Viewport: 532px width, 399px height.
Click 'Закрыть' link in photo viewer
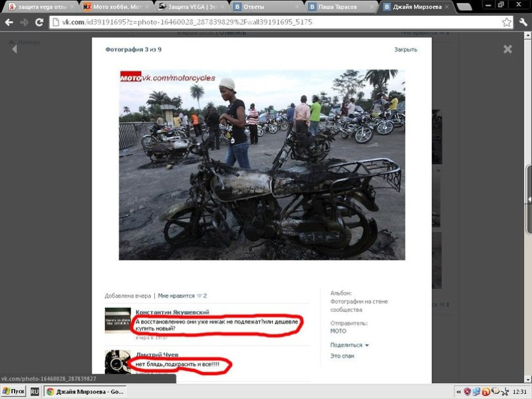(x=405, y=49)
